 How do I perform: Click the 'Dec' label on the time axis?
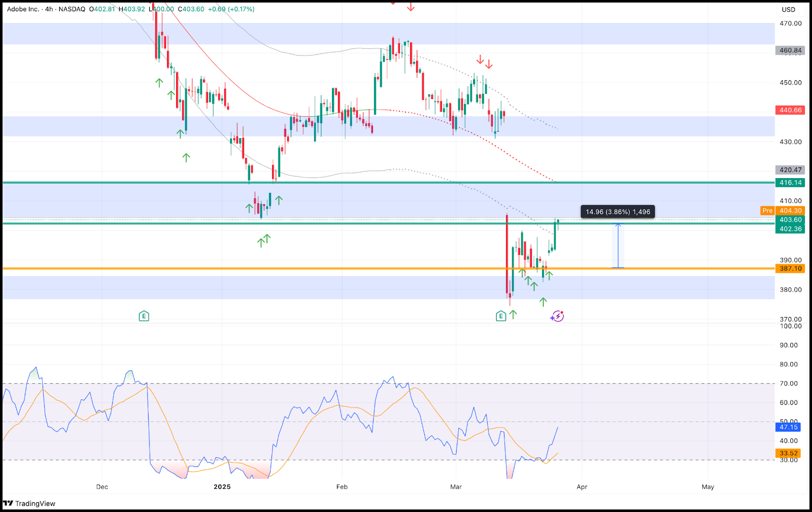102,487
